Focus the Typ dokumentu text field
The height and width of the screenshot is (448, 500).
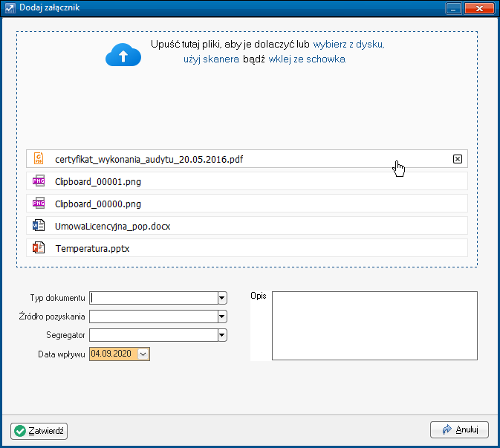[x=154, y=298]
